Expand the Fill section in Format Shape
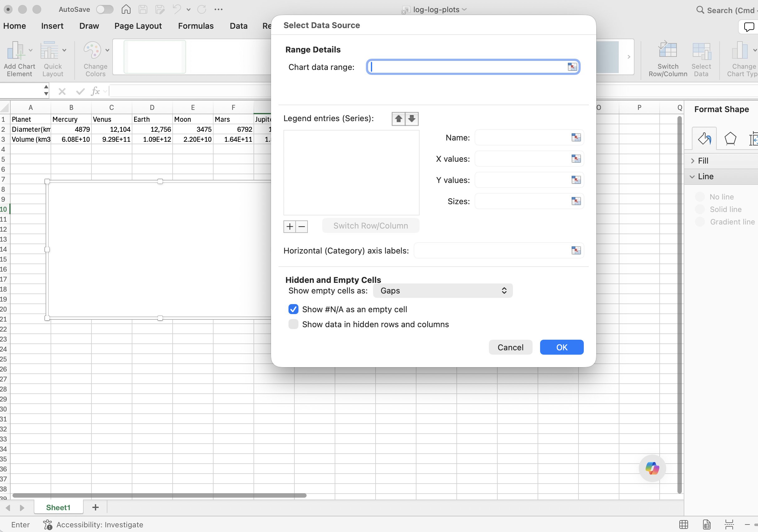The width and height of the screenshot is (758, 532). [x=693, y=161]
